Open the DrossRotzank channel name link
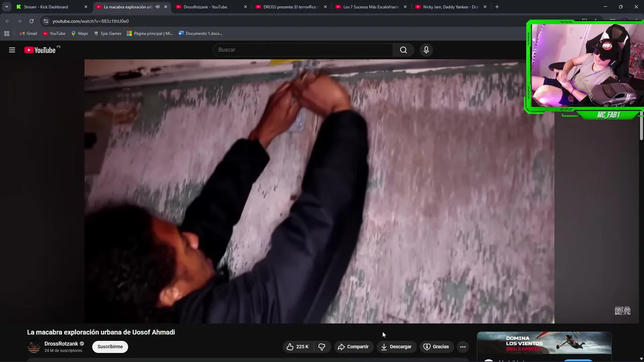The width and height of the screenshot is (644, 362). (61, 344)
